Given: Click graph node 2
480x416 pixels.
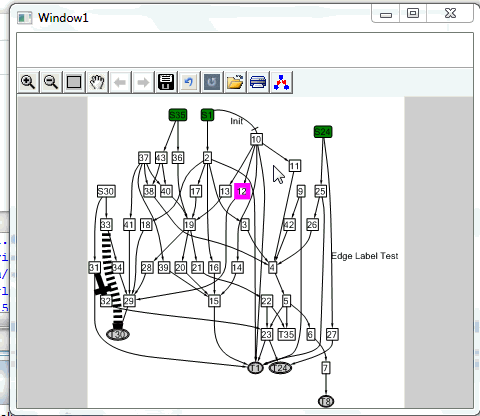Looking at the screenshot, I should (x=207, y=158).
